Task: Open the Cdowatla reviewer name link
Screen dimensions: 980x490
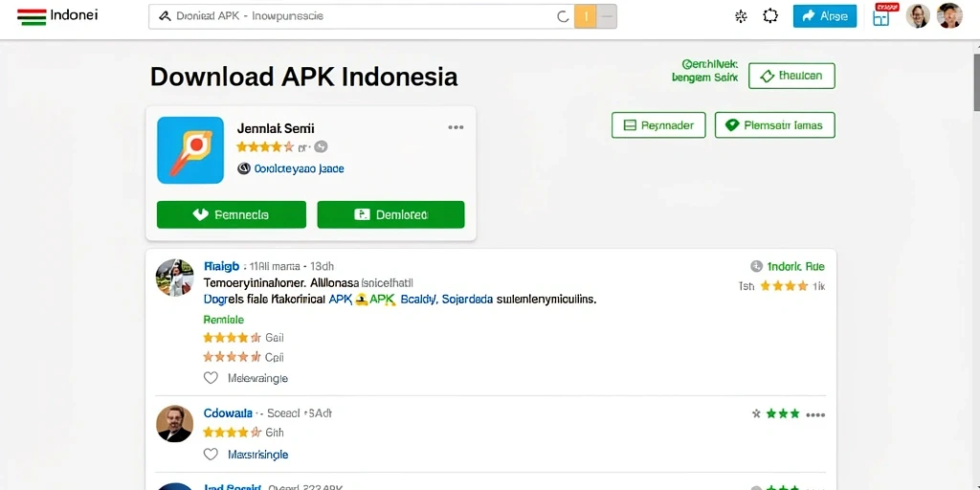Action: click(x=228, y=413)
